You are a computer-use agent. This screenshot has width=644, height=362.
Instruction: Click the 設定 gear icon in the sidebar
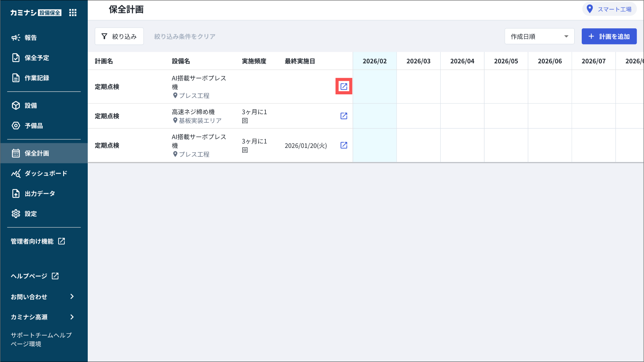[16, 214]
